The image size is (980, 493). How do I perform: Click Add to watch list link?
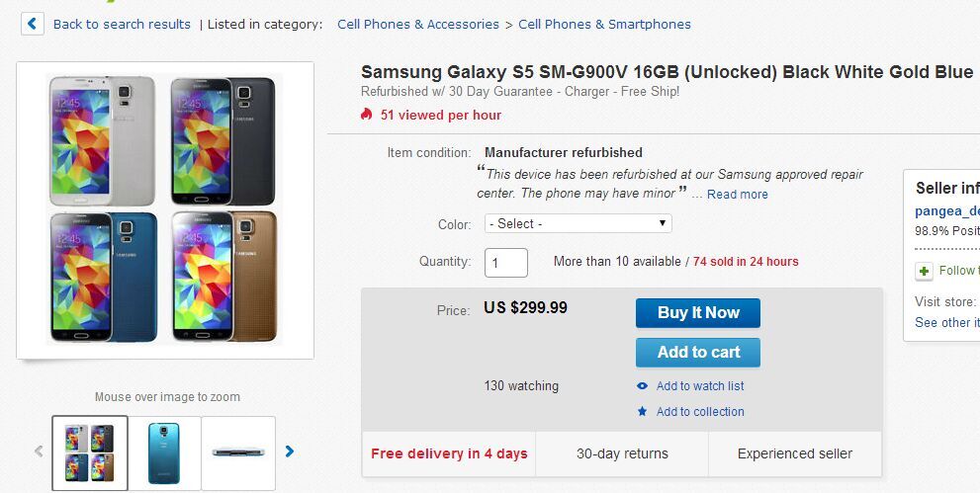tap(700, 386)
